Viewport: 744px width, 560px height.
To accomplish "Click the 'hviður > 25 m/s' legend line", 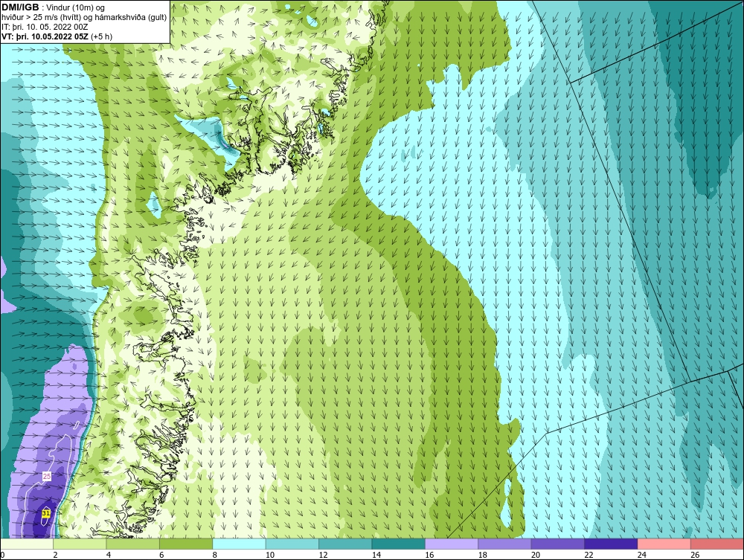I will pos(83,18).
